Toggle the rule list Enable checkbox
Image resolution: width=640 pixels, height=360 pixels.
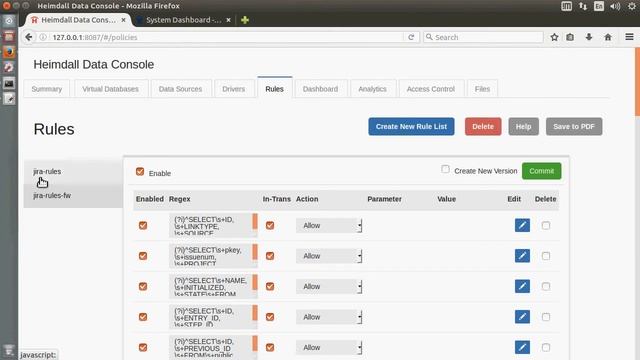click(140, 171)
